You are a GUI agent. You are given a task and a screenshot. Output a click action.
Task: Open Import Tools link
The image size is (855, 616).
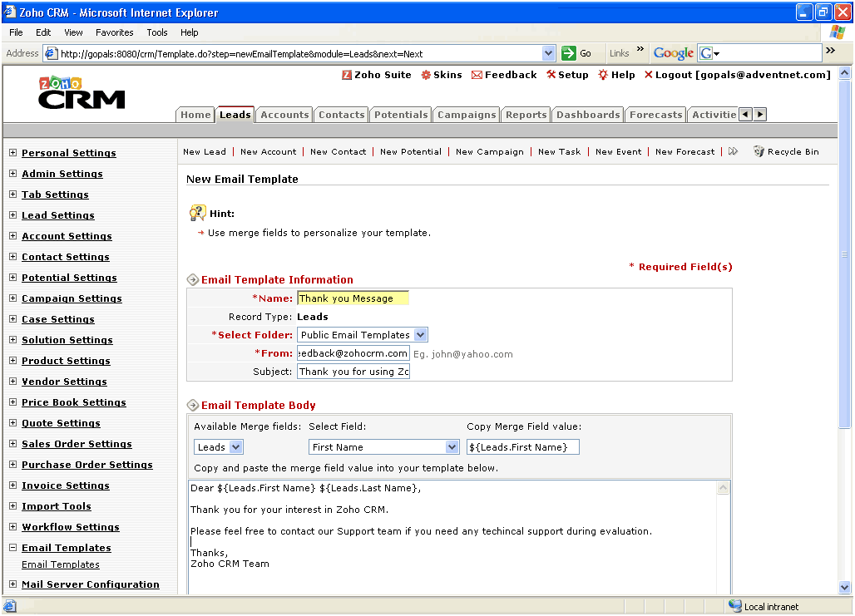pos(57,506)
